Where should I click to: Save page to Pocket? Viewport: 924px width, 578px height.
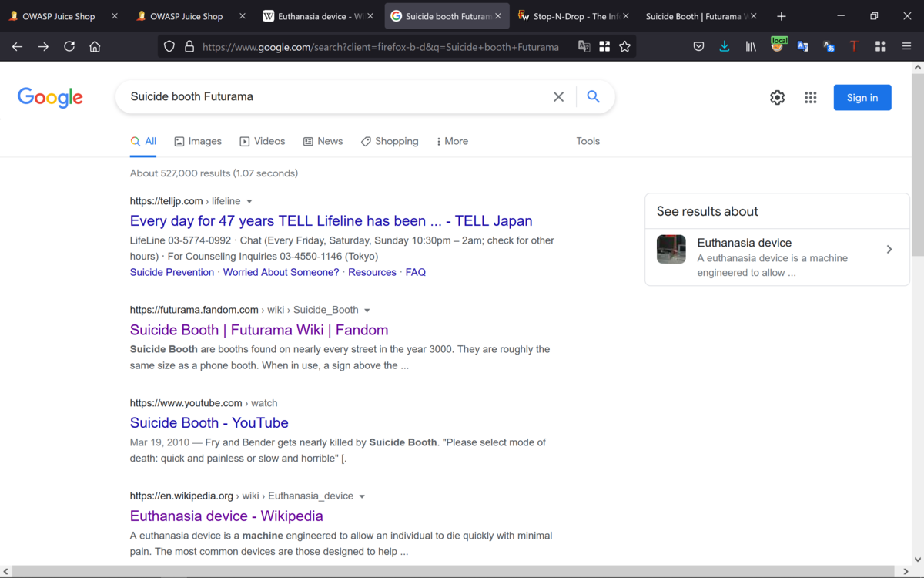coord(698,47)
